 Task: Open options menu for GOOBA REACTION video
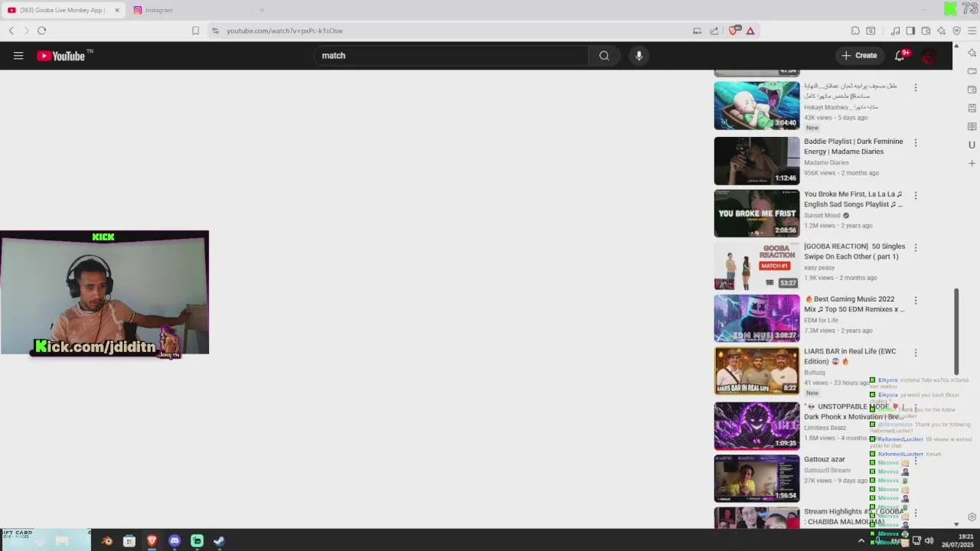pos(915,247)
